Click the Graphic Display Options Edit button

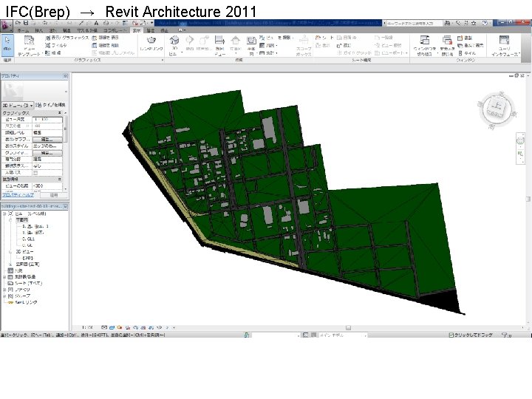click(x=47, y=153)
